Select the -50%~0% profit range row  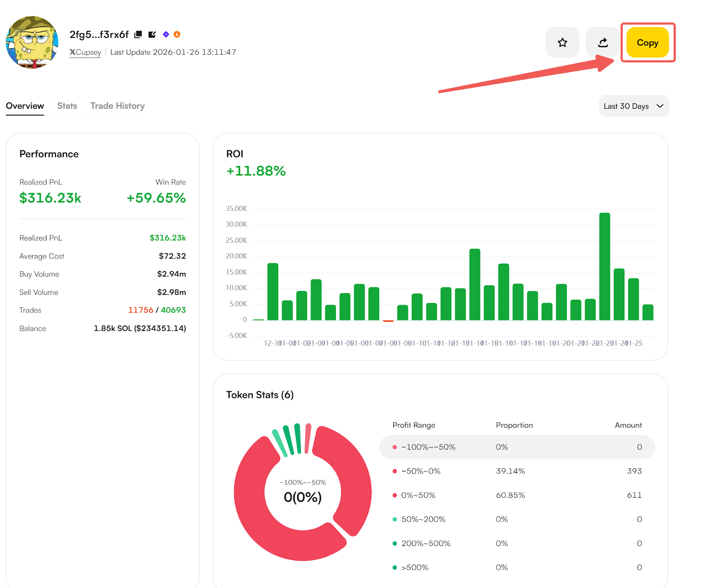(x=517, y=471)
